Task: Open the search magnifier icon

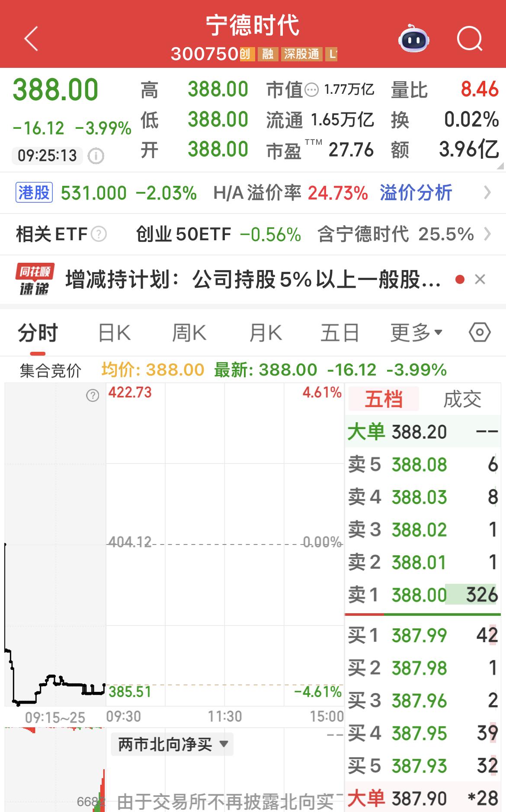Action: 470,39
